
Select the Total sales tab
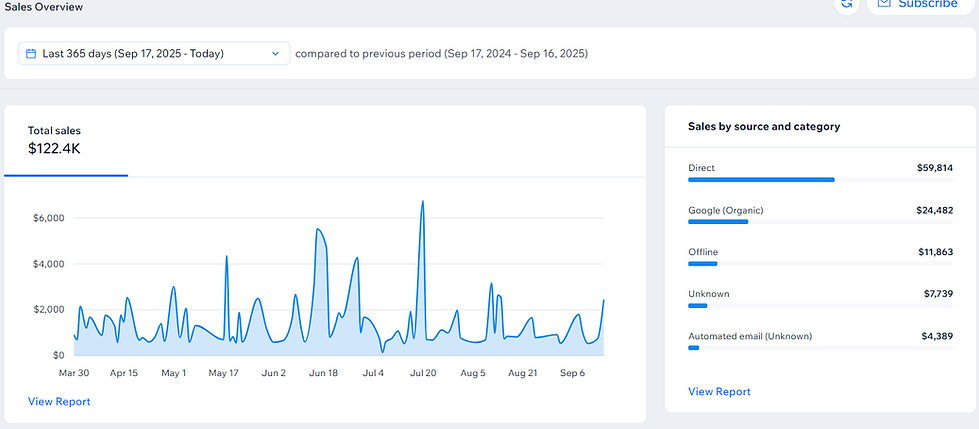tap(66, 141)
